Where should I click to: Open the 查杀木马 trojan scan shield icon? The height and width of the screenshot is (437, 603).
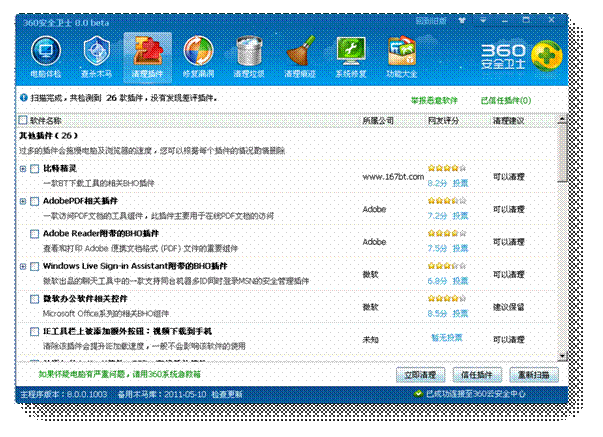pos(96,56)
